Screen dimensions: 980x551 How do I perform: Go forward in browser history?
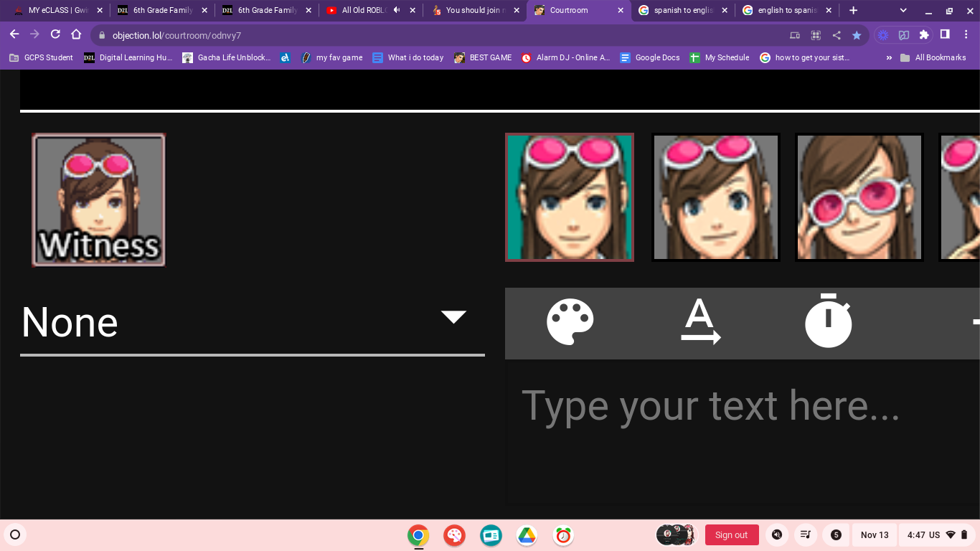(x=34, y=34)
